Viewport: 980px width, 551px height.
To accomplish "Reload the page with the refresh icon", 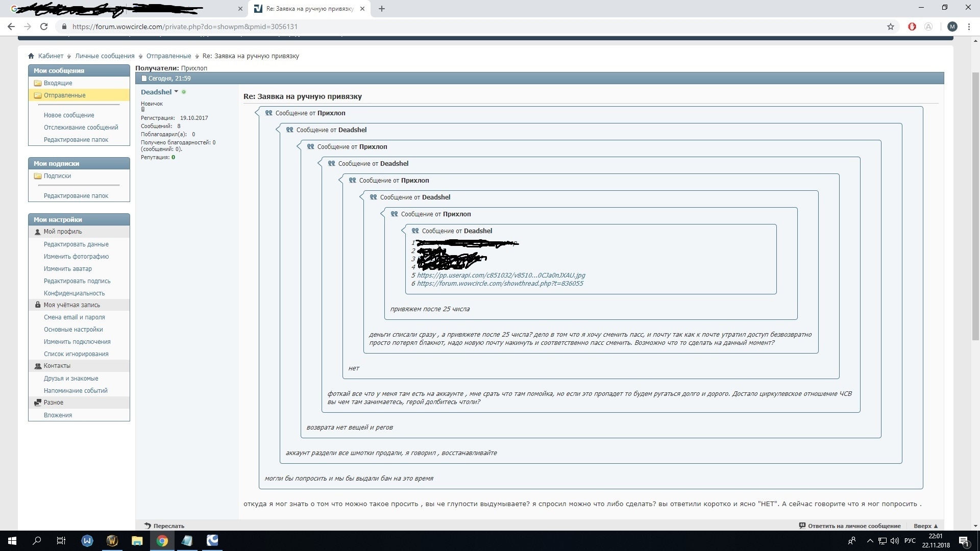I will coord(44,27).
